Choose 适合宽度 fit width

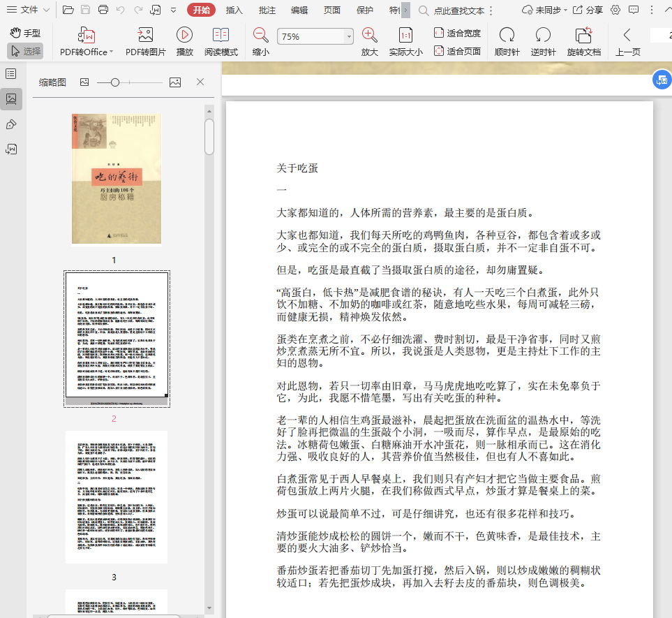[x=457, y=33]
